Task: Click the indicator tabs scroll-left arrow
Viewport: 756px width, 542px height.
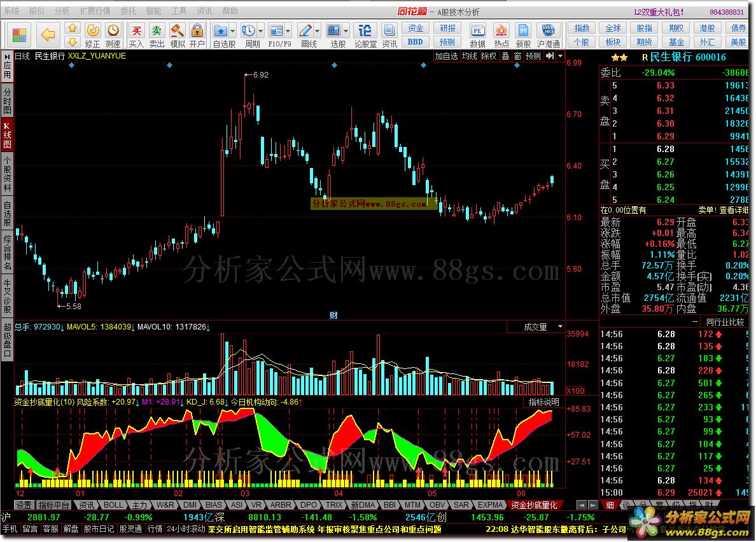Action: (582, 505)
